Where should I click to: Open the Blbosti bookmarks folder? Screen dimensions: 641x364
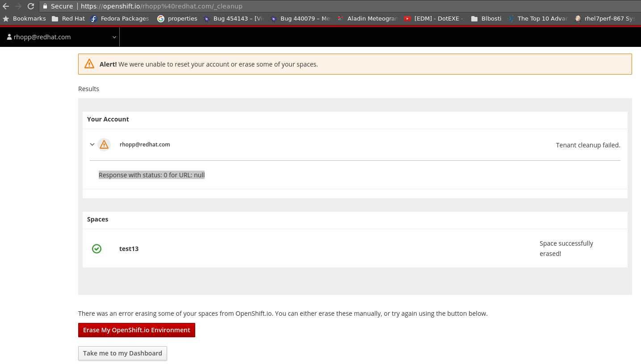(486, 18)
